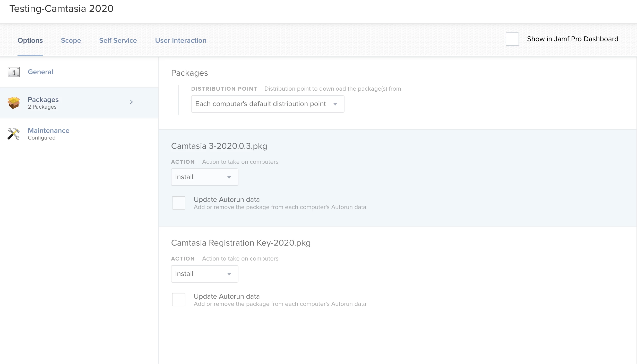Open the Packages sidebar item

click(x=79, y=103)
